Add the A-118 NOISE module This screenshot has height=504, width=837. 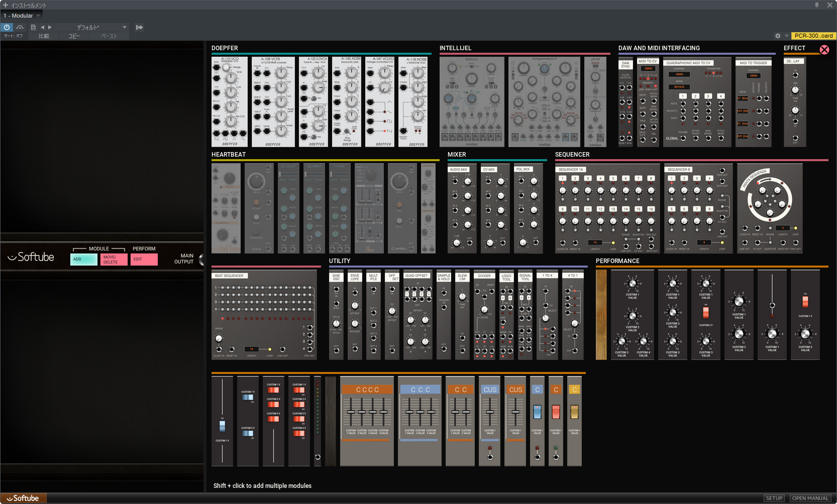[413, 102]
